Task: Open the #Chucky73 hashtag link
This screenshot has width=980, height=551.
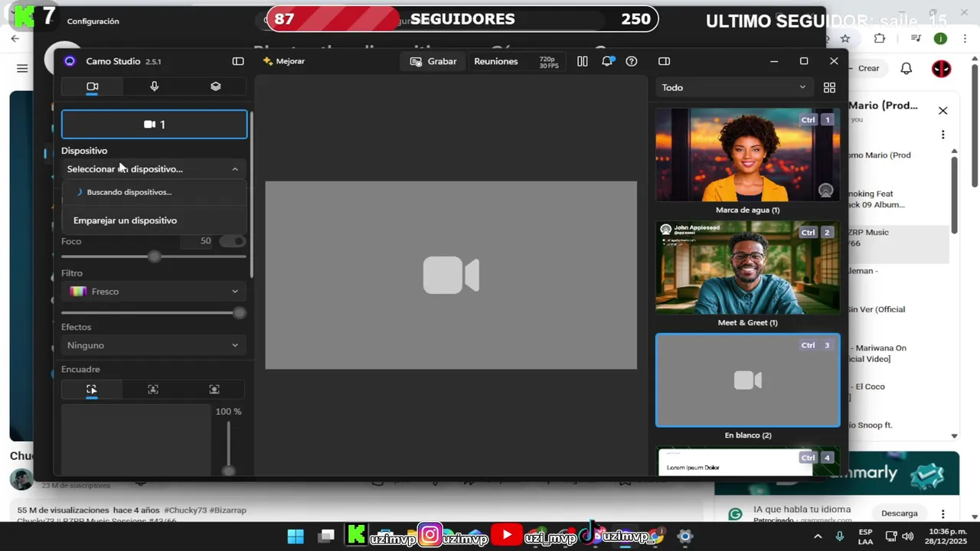Action: tap(184, 510)
